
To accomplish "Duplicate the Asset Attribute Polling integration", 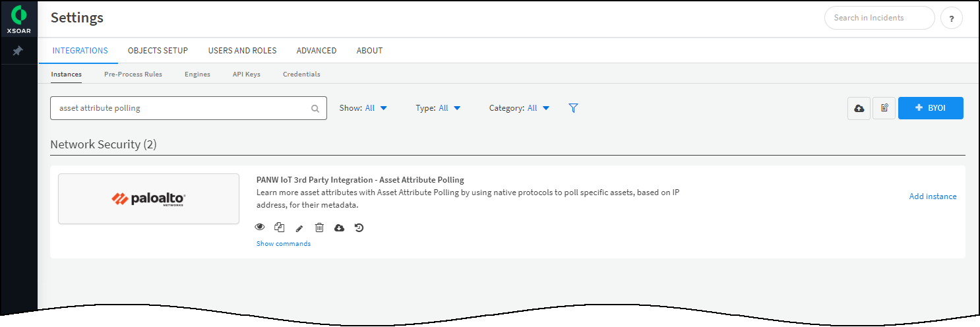I will coord(280,227).
